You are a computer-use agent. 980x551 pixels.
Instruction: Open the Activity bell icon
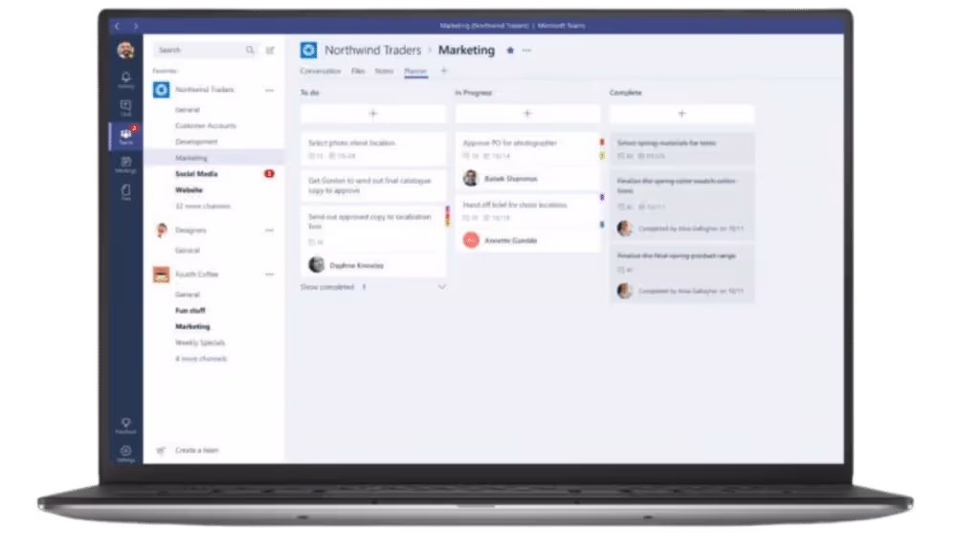(125, 77)
